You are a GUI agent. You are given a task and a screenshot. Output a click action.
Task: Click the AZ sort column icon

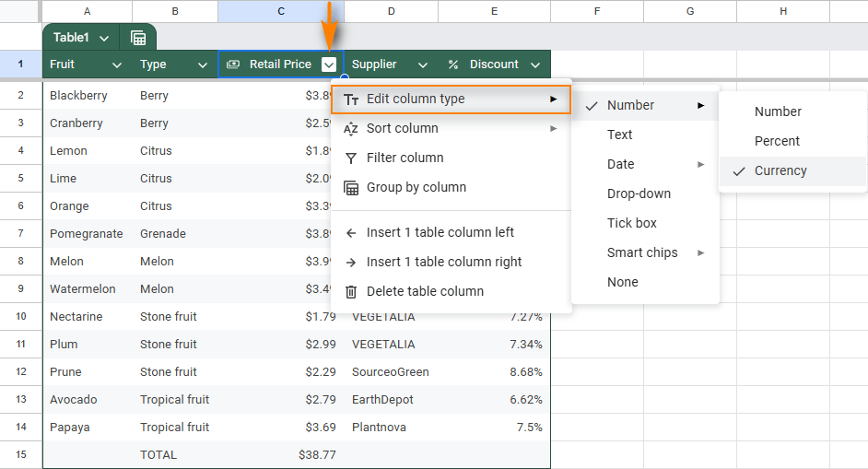(350, 129)
